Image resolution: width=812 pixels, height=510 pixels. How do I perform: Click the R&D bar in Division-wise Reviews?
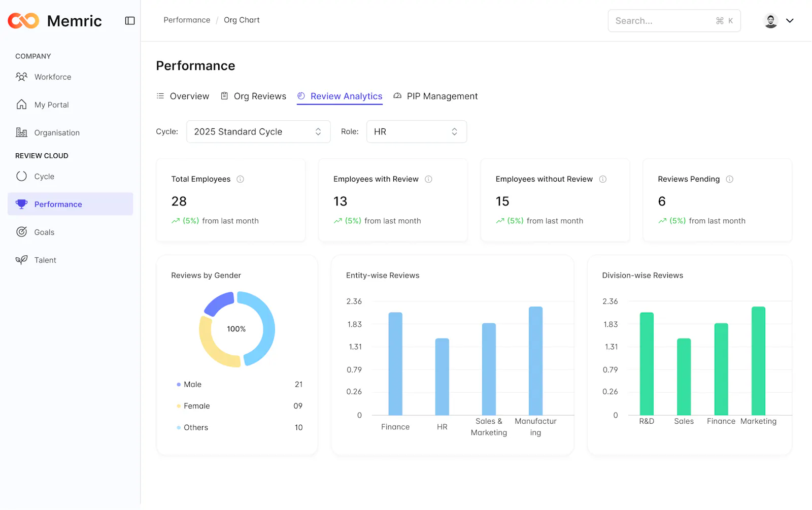click(x=647, y=364)
